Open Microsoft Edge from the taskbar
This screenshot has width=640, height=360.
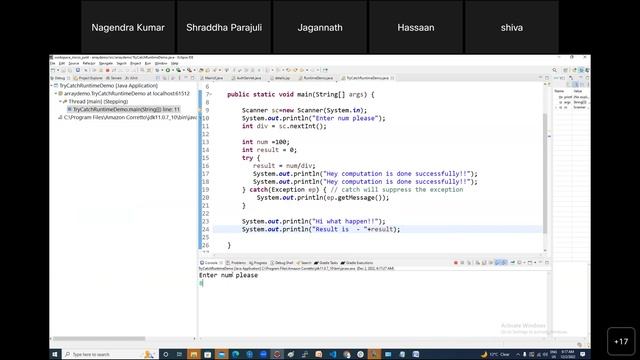pos(236,354)
